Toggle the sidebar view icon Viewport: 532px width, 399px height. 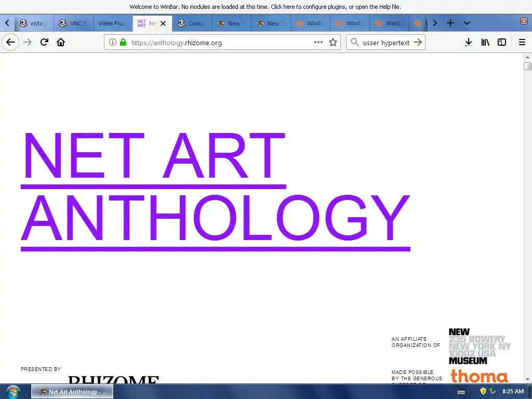502,42
